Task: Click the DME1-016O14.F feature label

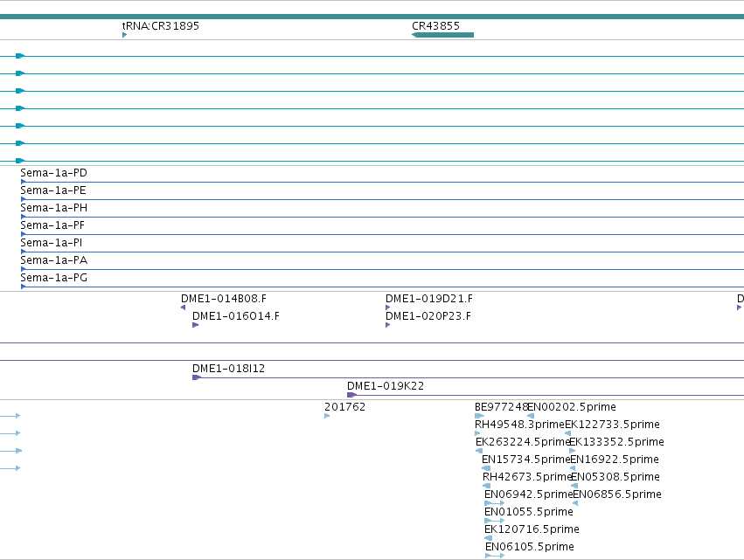Action: [x=236, y=316]
